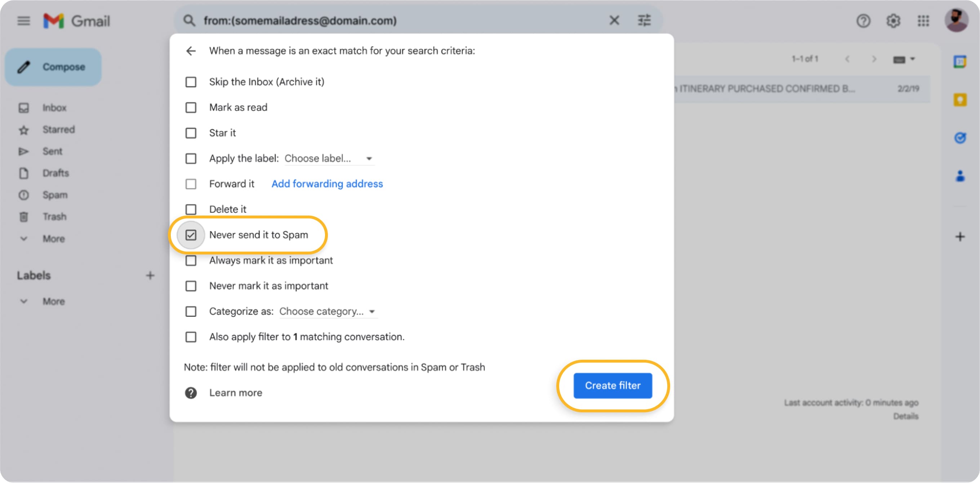This screenshot has height=483, width=980.
Task: Enable Skip the Inbox (Archive it)
Action: (191, 81)
